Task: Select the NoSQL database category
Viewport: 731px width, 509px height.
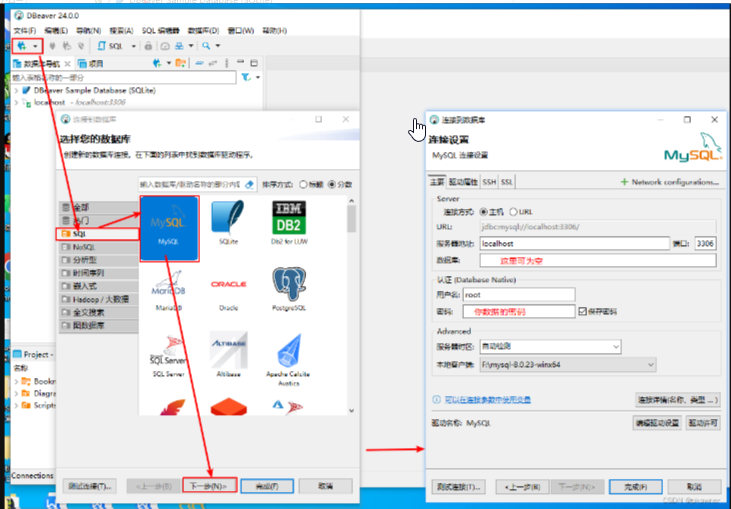Action: point(99,247)
